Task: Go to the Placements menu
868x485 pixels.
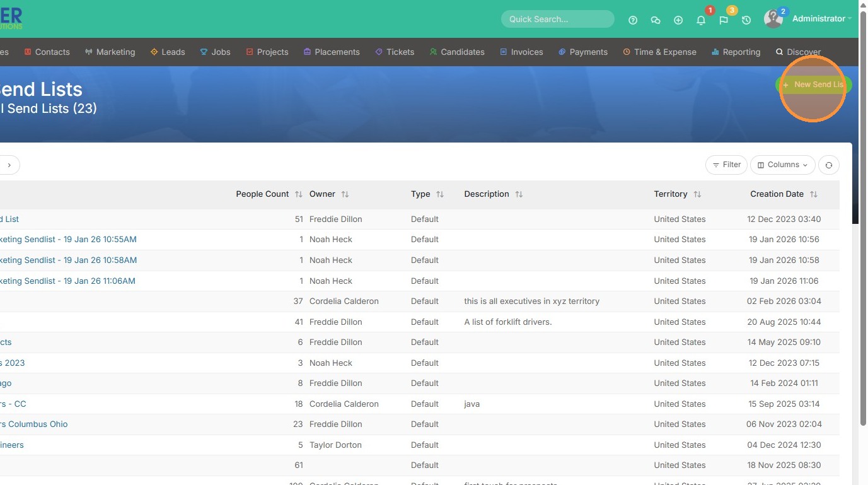Action: click(332, 52)
